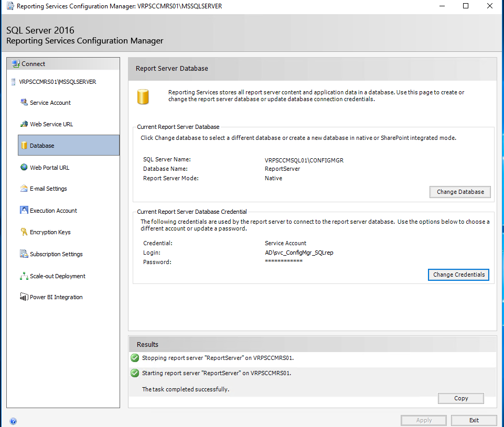Click the Power BI Integration chart icon

point(24,297)
